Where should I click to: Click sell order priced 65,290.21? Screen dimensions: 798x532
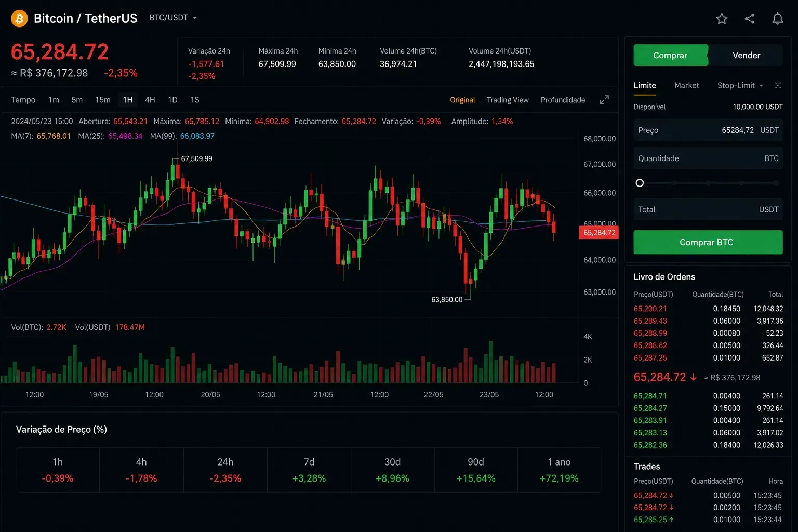[x=708, y=309]
